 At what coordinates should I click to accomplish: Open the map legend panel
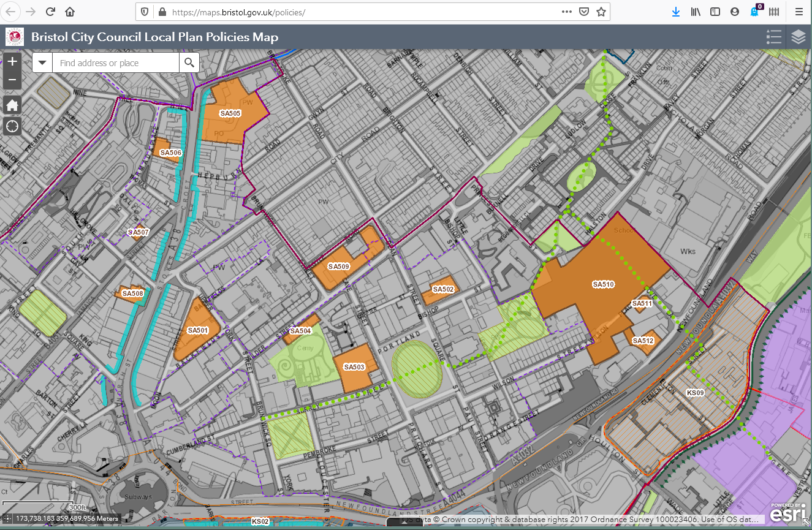click(x=774, y=37)
